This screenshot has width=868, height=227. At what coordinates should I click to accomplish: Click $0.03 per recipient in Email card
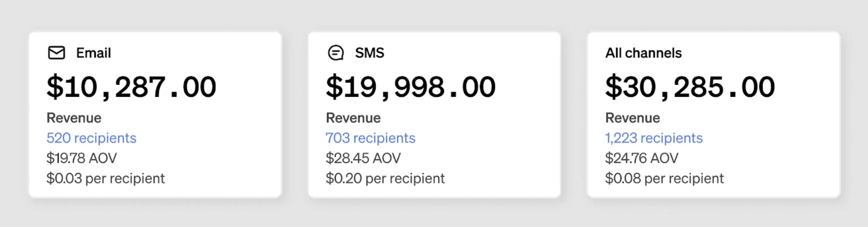coord(106,178)
